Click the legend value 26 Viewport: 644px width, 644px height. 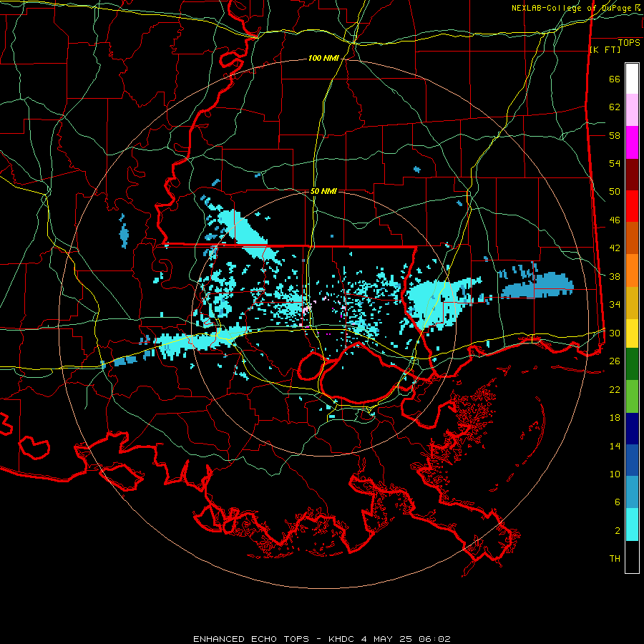(x=615, y=361)
